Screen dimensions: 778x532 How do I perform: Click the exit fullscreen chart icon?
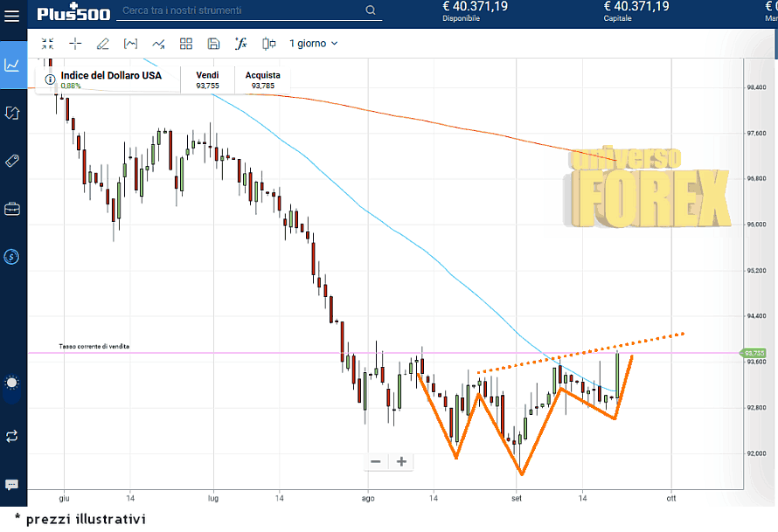pos(47,43)
